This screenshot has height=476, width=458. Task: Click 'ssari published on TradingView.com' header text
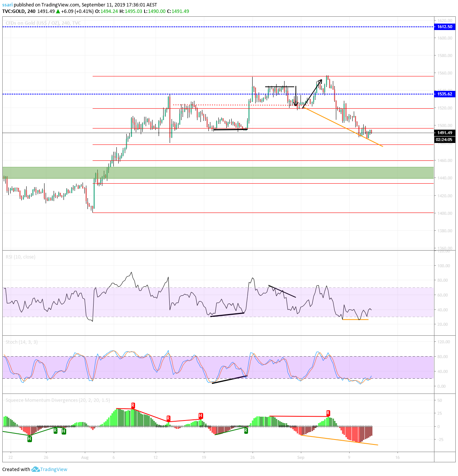point(41,5)
